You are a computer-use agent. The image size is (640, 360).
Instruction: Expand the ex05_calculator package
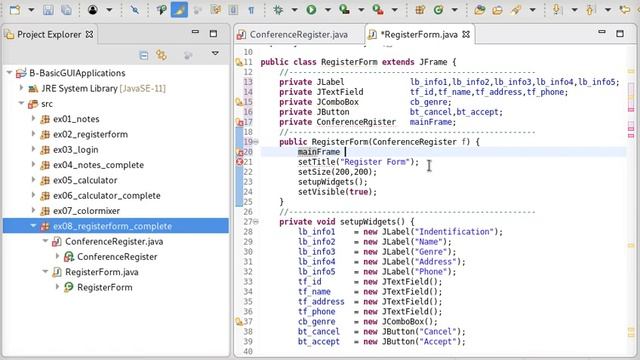pyautogui.click(x=33, y=180)
